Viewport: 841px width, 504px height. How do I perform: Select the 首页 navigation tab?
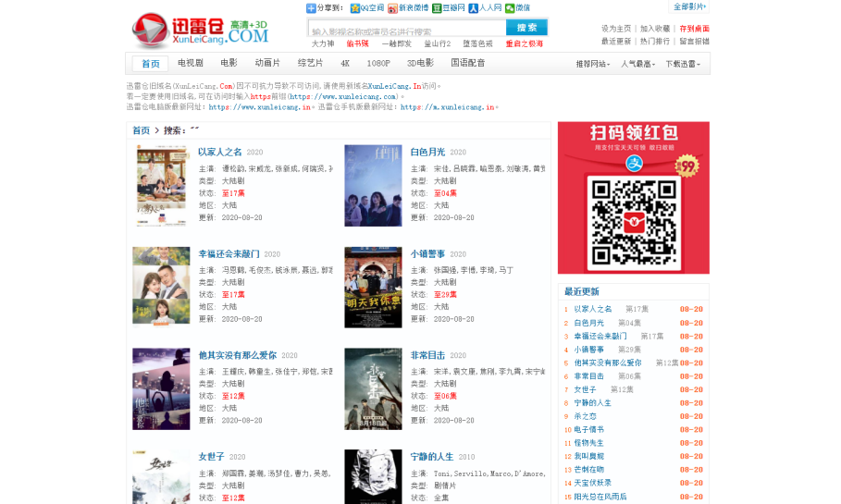[x=151, y=64]
